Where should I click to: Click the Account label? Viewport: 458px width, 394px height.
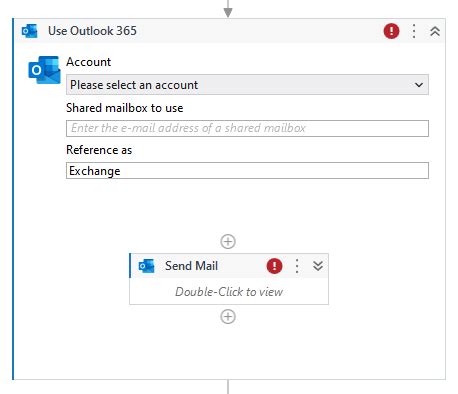point(88,62)
